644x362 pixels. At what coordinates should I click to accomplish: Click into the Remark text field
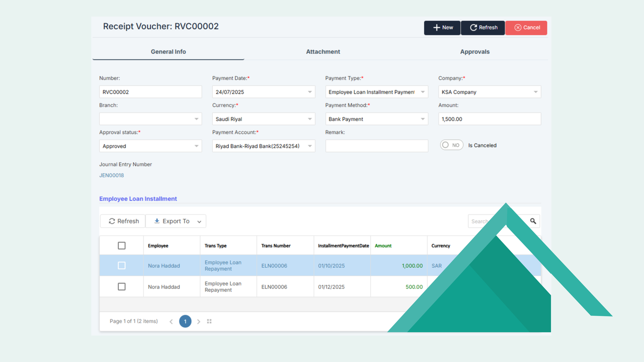(376, 146)
